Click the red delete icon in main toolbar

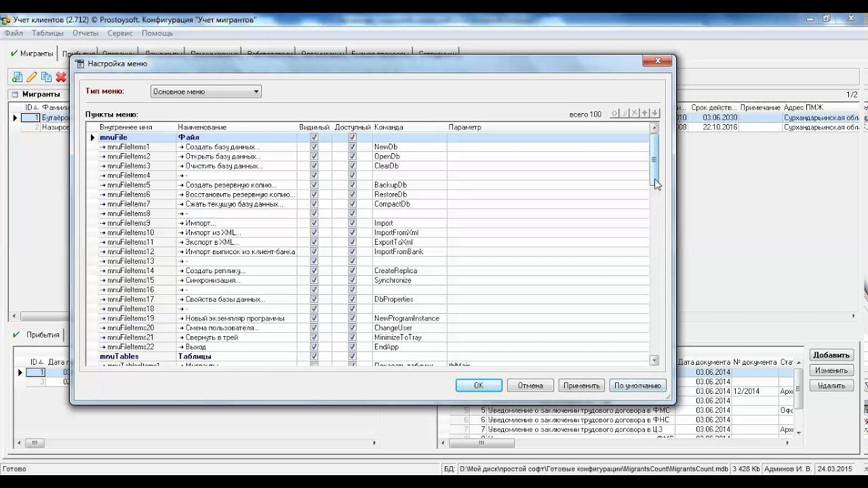pyautogui.click(x=61, y=77)
